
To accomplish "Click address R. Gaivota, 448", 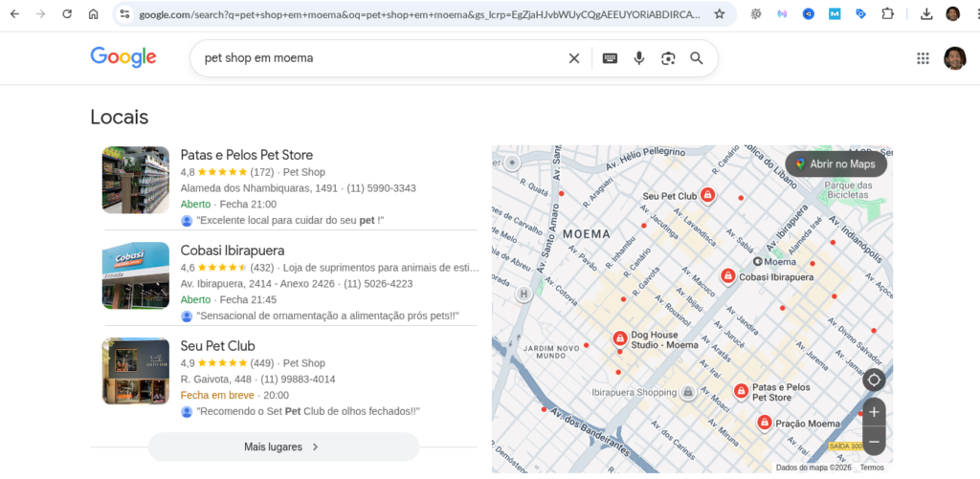I will 215,379.
